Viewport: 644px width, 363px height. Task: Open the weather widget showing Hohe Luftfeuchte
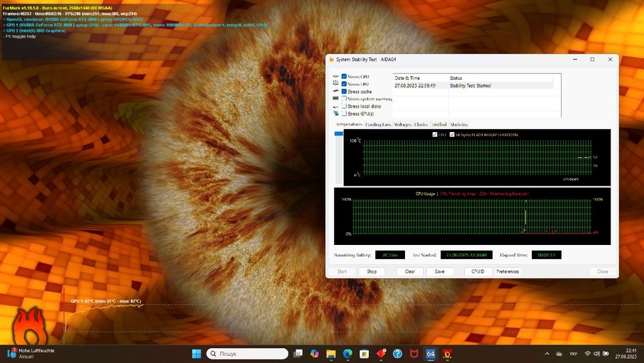tap(31, 353)
